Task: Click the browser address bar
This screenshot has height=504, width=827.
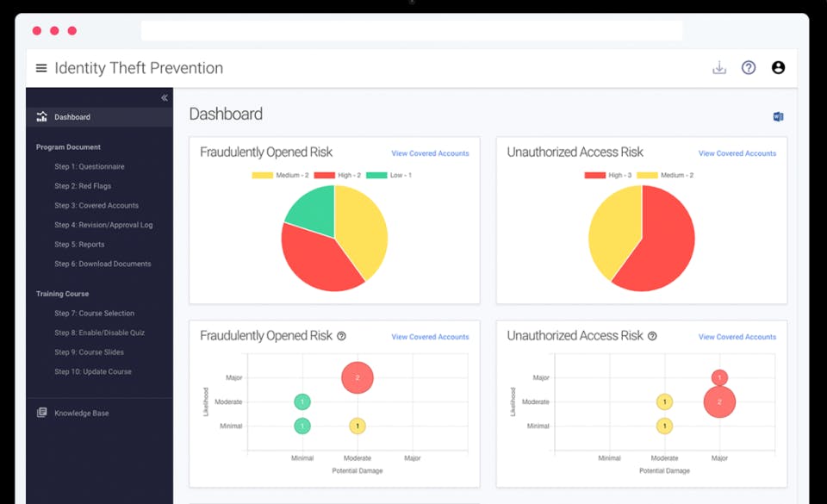Action: click(412, 30)
